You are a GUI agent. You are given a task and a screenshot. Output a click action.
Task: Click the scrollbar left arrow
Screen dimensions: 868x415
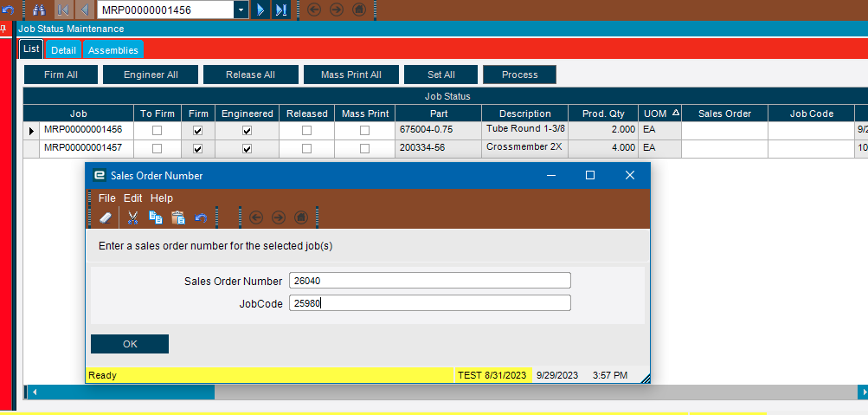[x=35, y=392]
